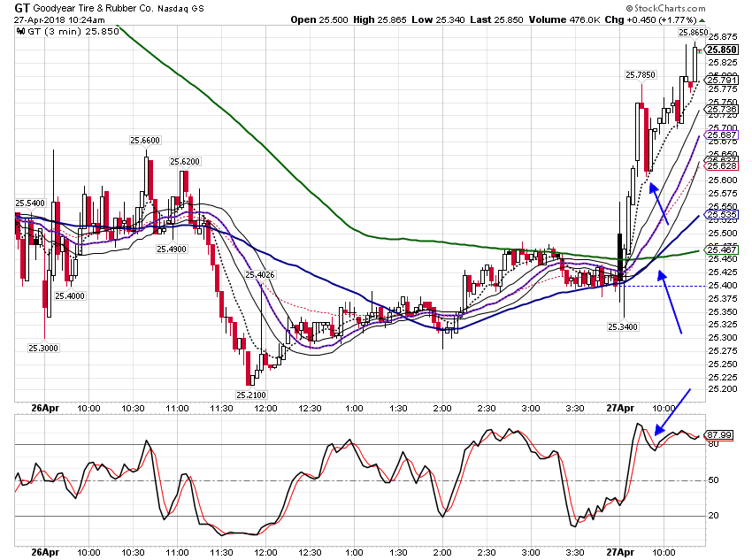
Task: Click the blue arrow pointing at 25.628 pullback candle
Action: [x=659, y=203]
